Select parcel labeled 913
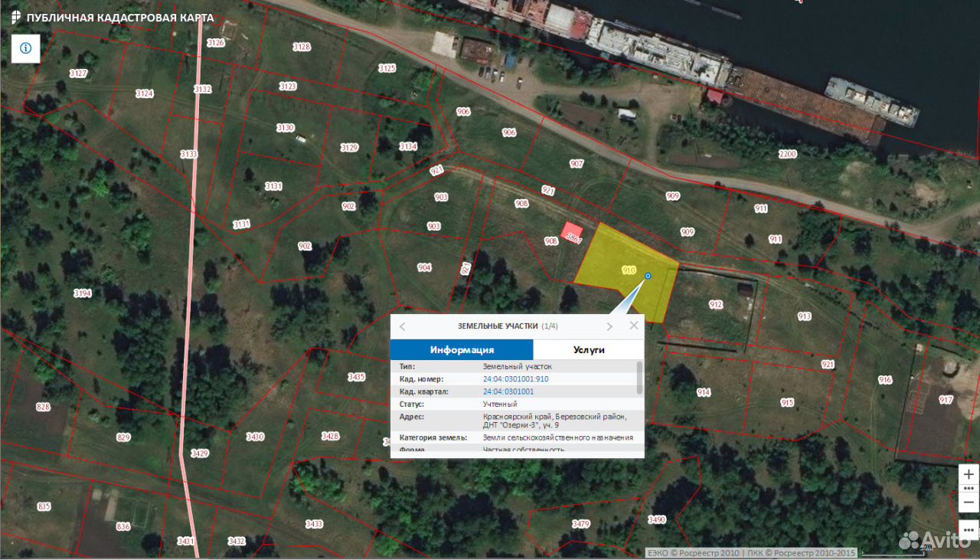980x560 pixels. [x=804, y=316]
